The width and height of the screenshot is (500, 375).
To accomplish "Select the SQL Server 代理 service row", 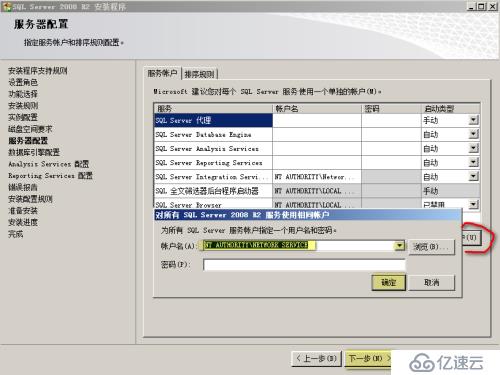I will (213, 120).
